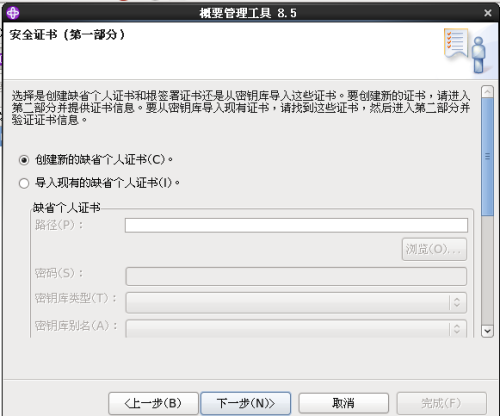Click the 路径(P): label
The image size is (500, 416).
(x=59, y=225)
